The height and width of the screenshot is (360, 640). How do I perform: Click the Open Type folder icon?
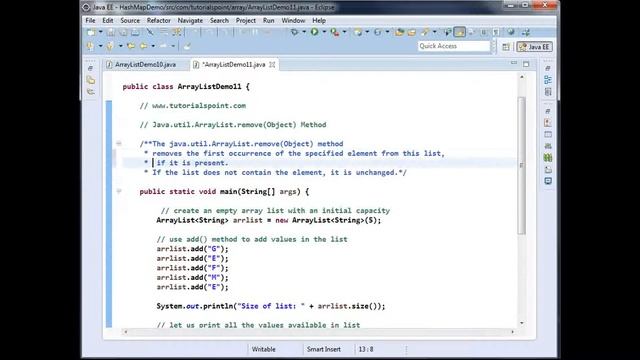pos(400,32)
